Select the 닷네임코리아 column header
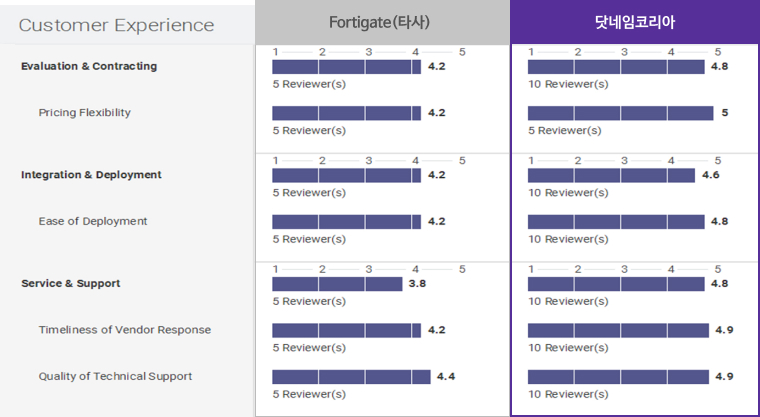This screenshot has width=760, height=417. pos(633,22)
